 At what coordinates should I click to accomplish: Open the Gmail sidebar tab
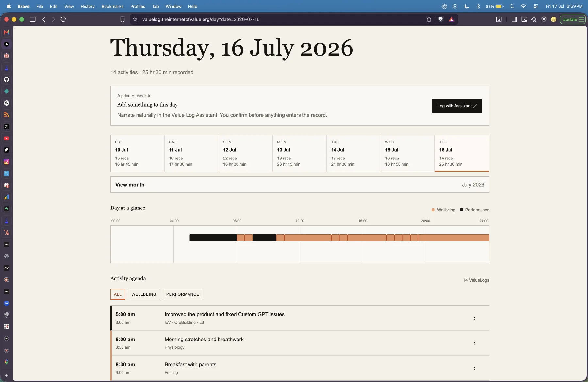tap(7, 32)
